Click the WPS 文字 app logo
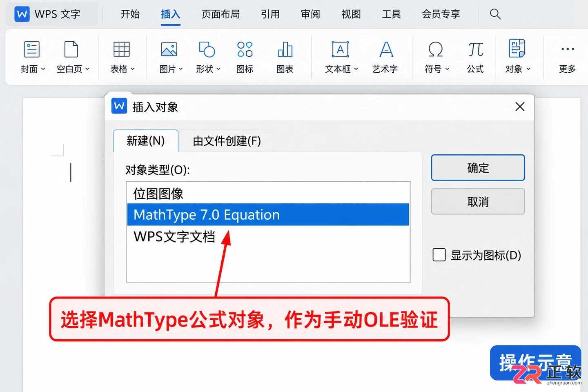The height and width of the screenshot is (392, 588). point(22,14)
